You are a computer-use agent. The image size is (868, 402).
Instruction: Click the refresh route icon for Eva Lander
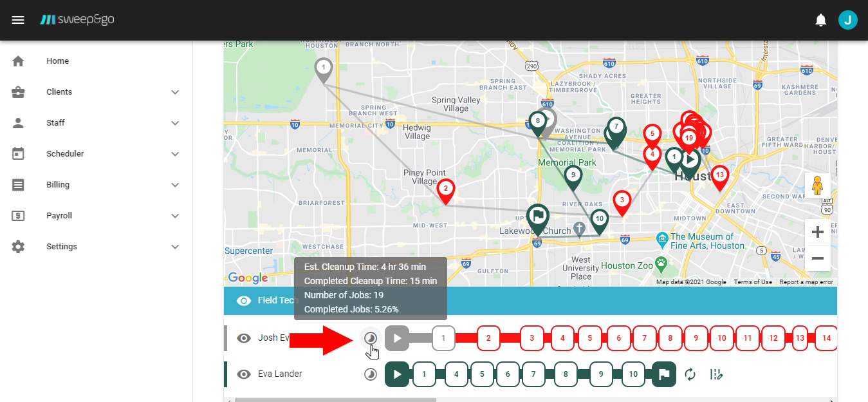690,374
